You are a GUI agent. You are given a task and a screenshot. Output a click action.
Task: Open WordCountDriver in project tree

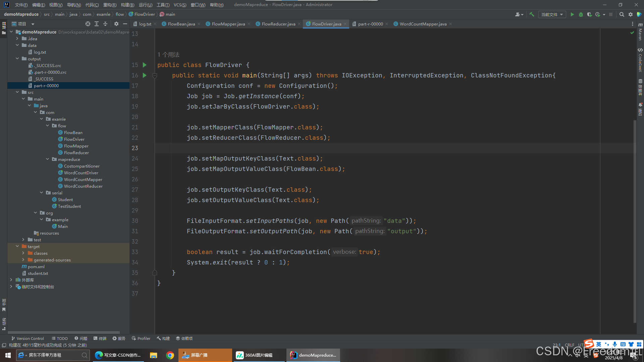pos(81,173)
